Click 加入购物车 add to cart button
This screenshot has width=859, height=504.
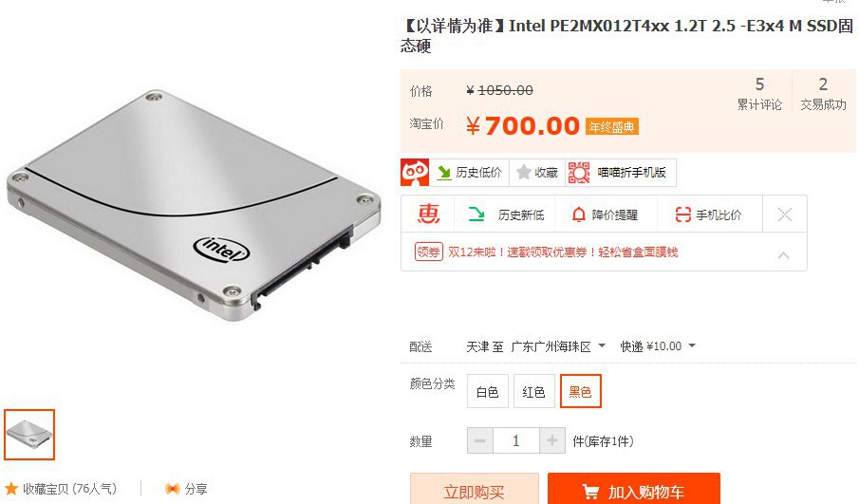pyautogui.click(x=634, y=489)
